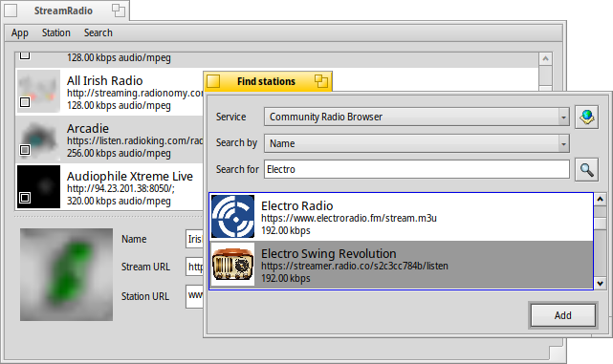Toggle All Irish Radio play checkbox
613x364 pixels.
25,102
